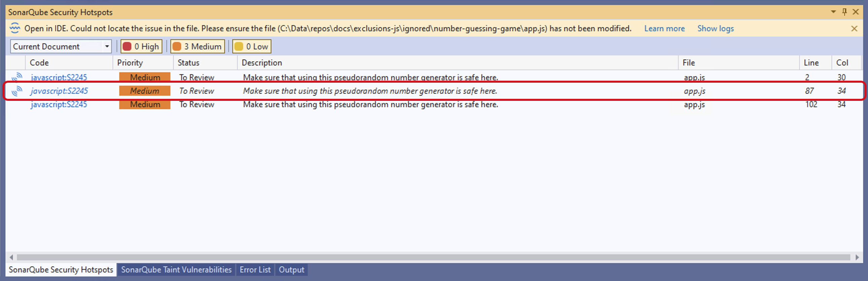Dismiss the Open in IDE notification
The image size is (868, 281).
854,29
